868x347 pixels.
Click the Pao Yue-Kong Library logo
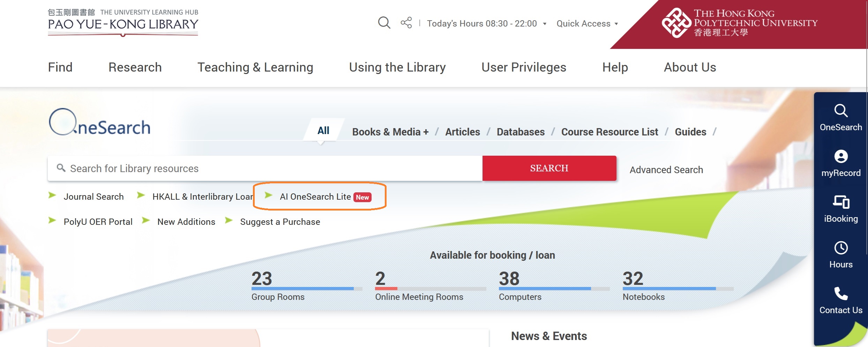pyautogui.click(x=123, y=23)
